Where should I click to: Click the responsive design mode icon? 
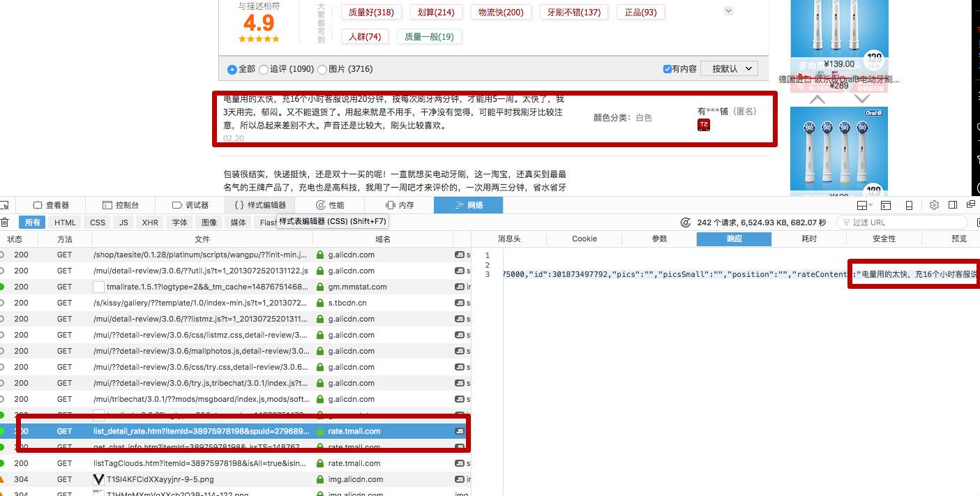pos(909,205)
